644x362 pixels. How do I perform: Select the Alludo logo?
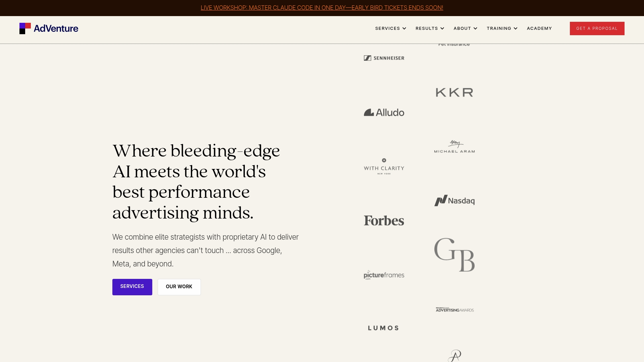(384, 112)
